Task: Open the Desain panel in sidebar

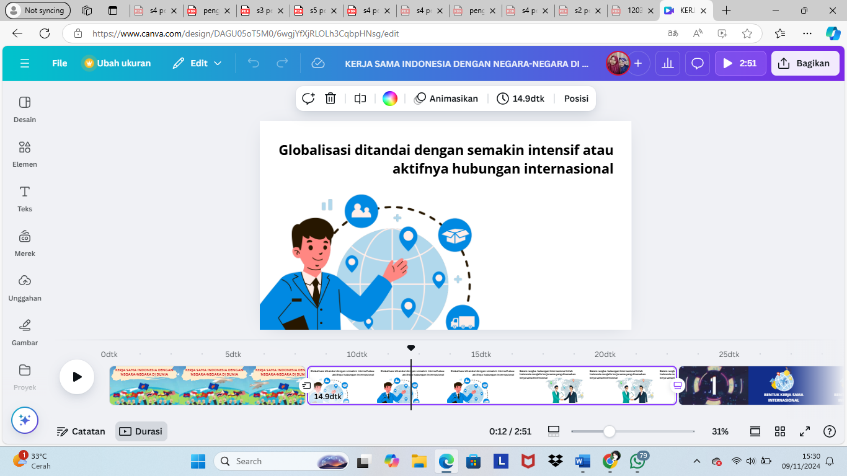Action: point(25,108)
